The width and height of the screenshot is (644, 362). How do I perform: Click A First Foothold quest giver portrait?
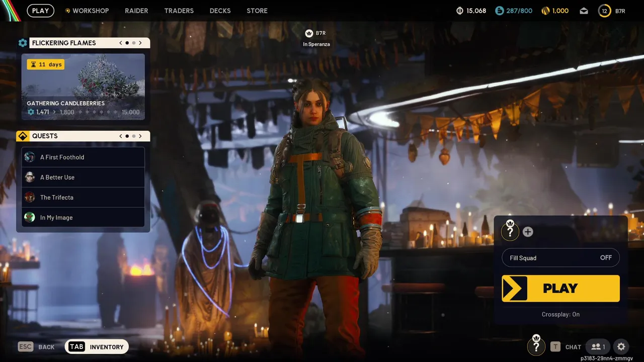(30, 157)
